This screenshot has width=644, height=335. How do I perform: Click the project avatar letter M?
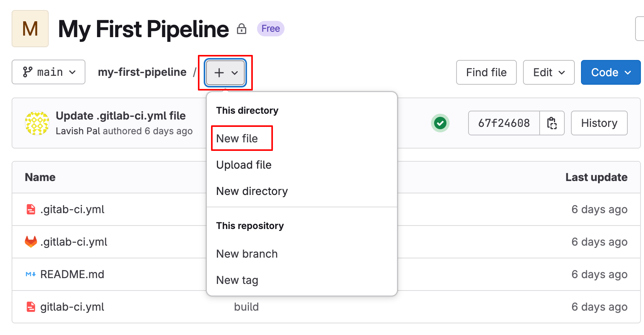(x=30, y=29)
